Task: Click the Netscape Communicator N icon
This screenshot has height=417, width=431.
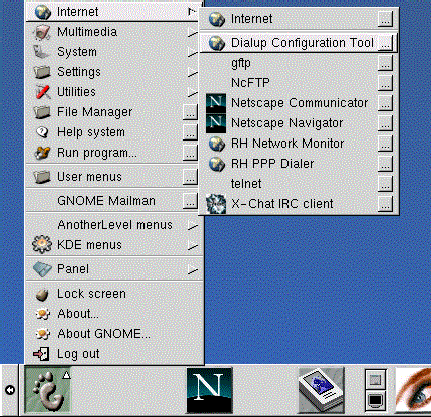Action: (x=216, y=103)
